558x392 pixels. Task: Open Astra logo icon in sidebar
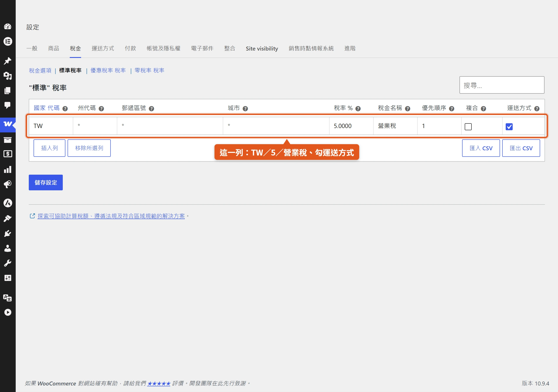pyautogui.click(x=8, y=203)
